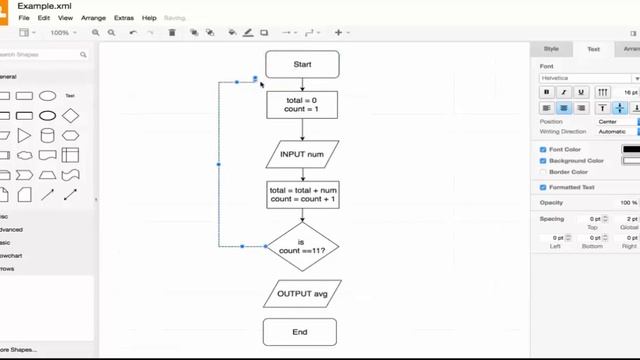Select the Start shape on canvas

[302, 64]
